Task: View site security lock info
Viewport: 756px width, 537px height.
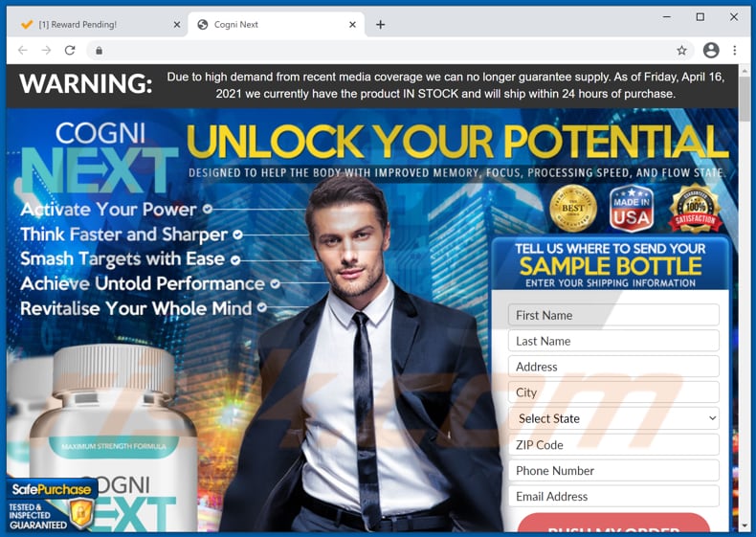Action: coord(99,50)
